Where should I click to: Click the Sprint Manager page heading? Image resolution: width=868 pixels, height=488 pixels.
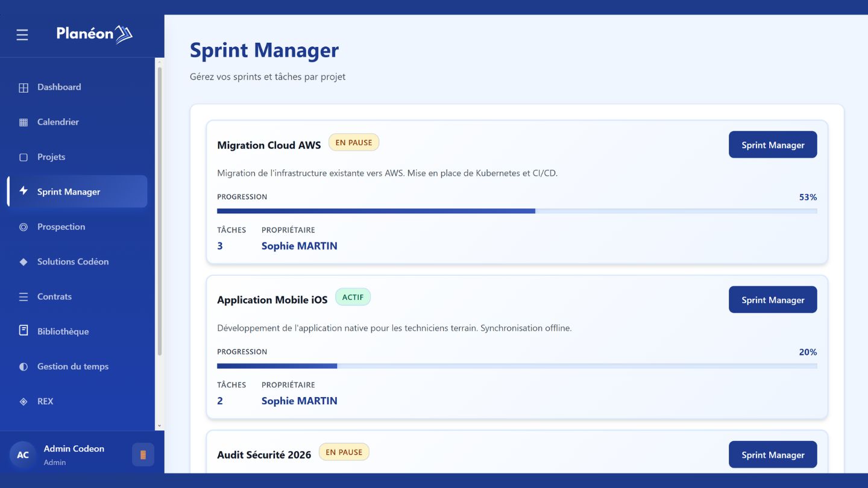tap(264, 51)
